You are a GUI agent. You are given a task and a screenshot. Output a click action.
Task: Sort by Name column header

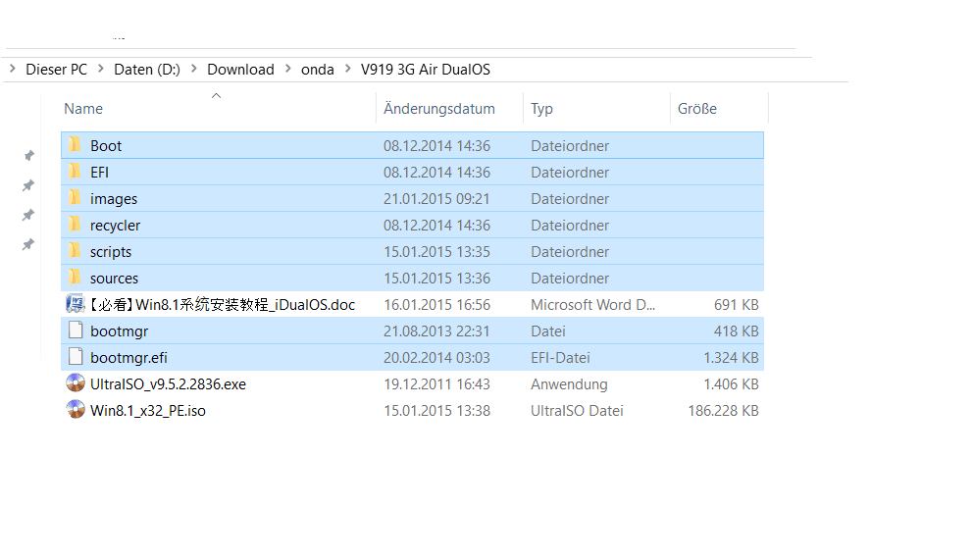83,109
